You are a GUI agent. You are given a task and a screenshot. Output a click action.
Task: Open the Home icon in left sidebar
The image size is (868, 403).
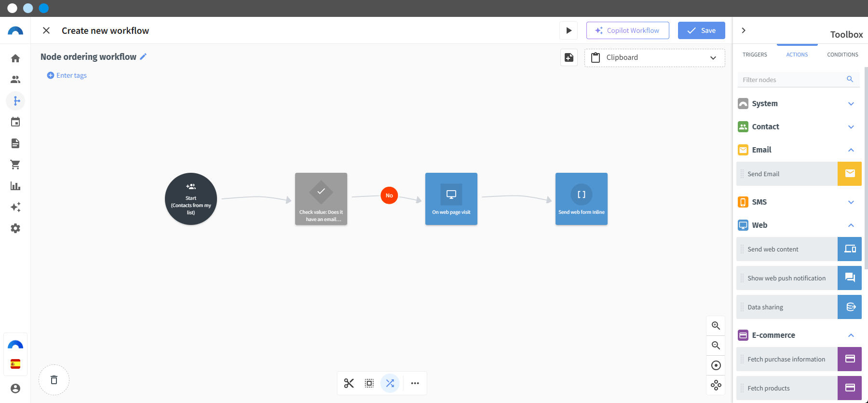tap(15, 58)
